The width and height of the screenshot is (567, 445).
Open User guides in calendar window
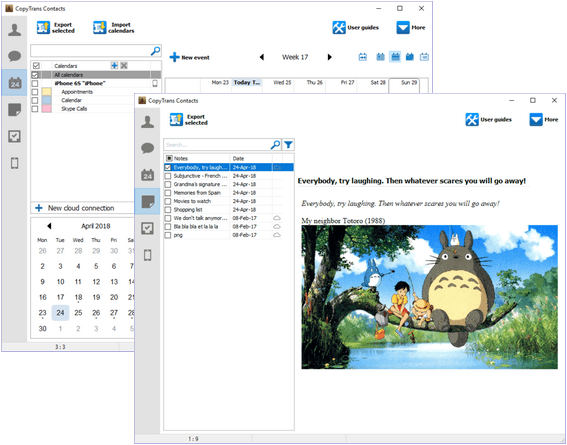pyautogui.click(x=355, y=27)
